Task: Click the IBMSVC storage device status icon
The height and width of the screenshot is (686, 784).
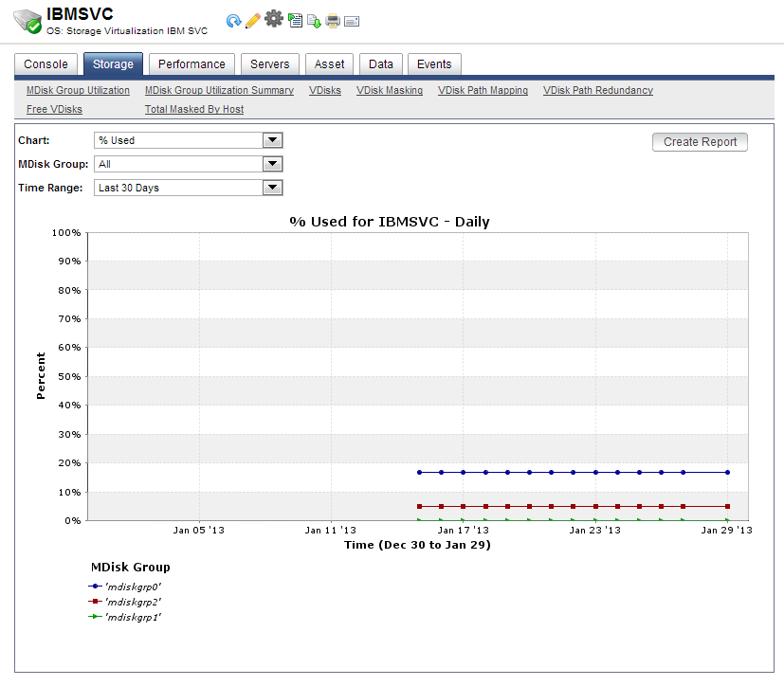Action: 27,22
